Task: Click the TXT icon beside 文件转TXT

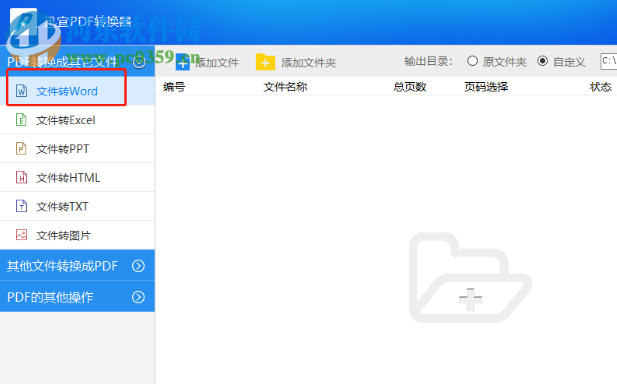Action: 21,206
